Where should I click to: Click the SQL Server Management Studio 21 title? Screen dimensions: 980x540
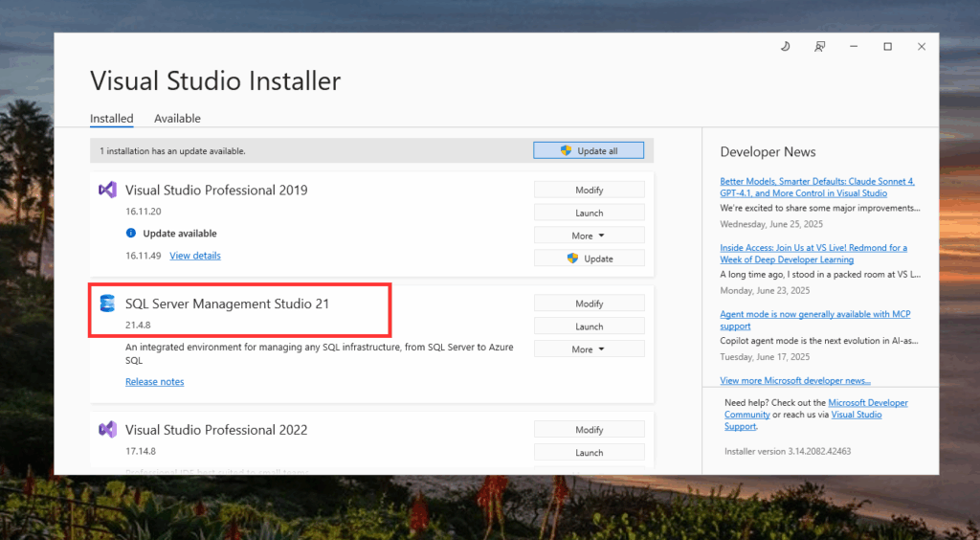click(227, 304)
